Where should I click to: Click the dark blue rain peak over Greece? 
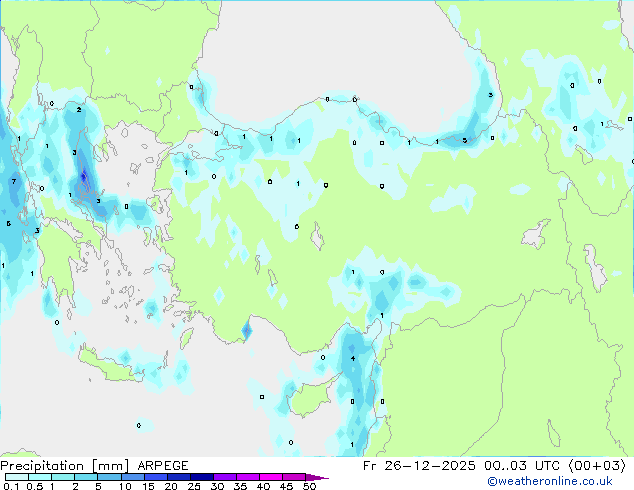(x=84, y=181)
